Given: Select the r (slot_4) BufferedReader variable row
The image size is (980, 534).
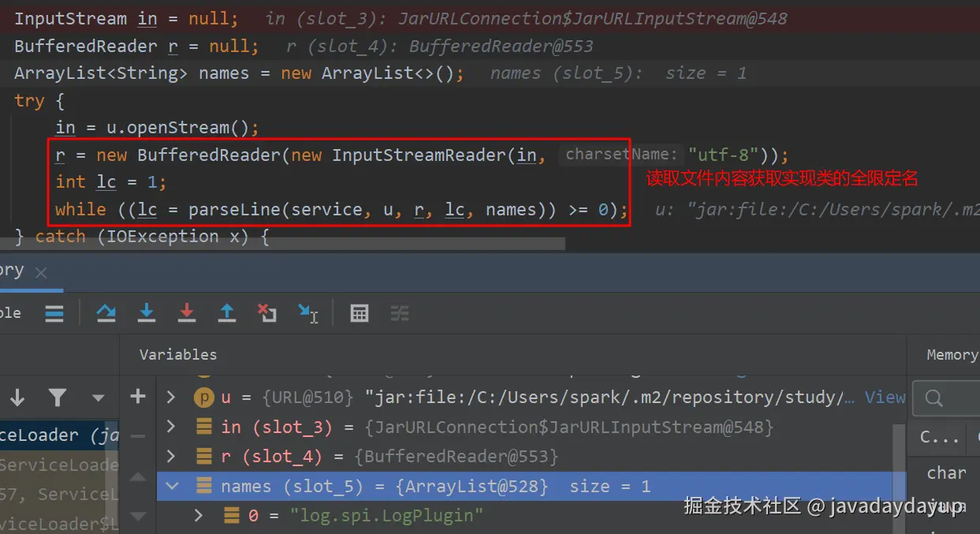Looking at the screenshot, I should 526,456.
